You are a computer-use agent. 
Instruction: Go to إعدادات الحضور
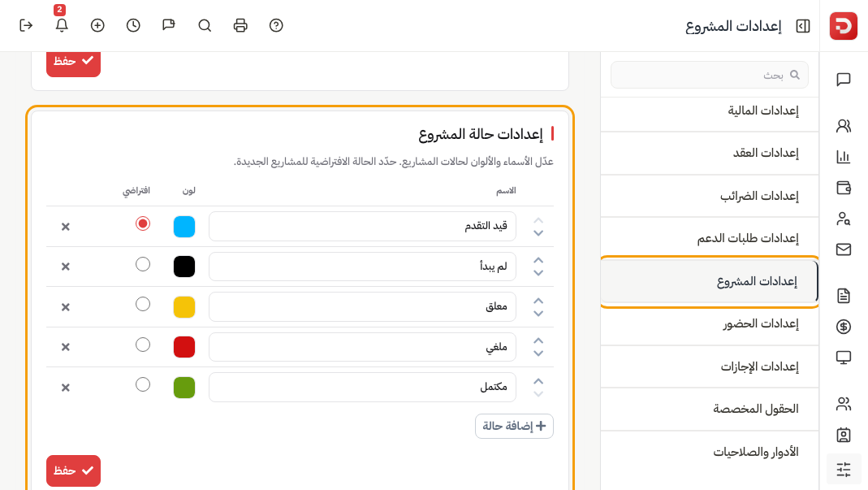[x=710, y=323]
